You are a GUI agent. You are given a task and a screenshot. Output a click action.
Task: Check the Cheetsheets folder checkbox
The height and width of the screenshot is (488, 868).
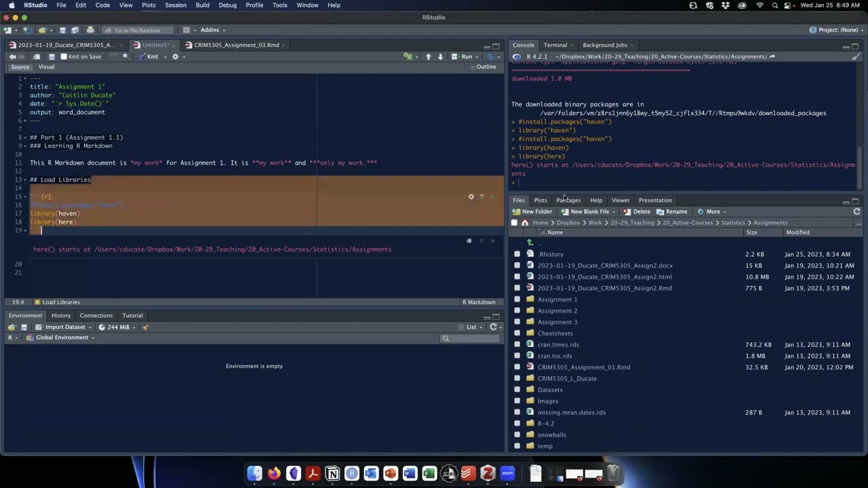[x=517, y=333]
